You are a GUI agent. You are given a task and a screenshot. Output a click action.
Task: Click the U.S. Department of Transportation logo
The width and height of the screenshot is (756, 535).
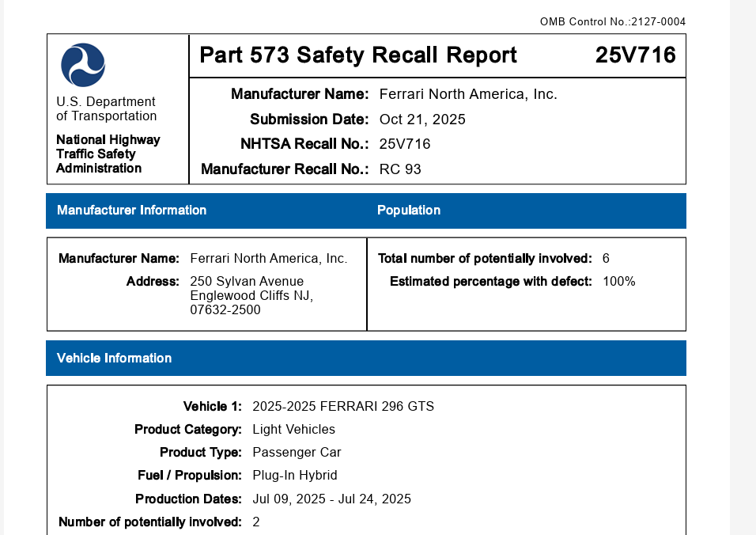pyautogui.click(x=83, y=65)
